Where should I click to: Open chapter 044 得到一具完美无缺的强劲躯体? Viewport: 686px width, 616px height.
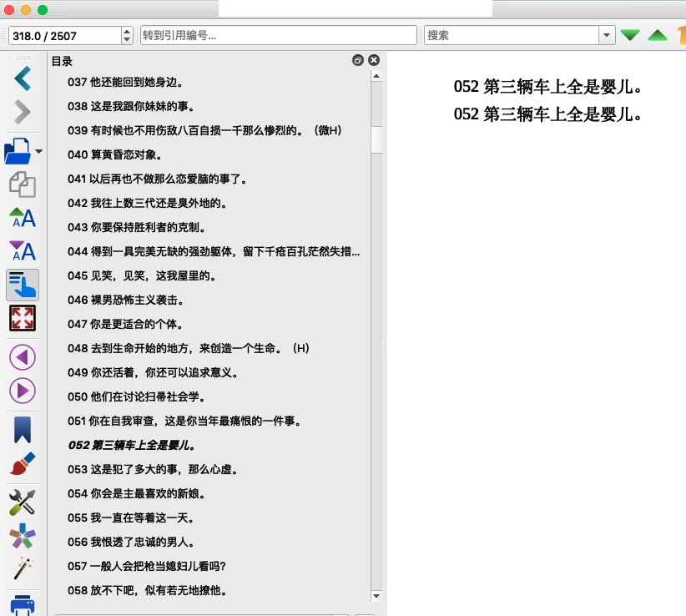pos(214,251)
